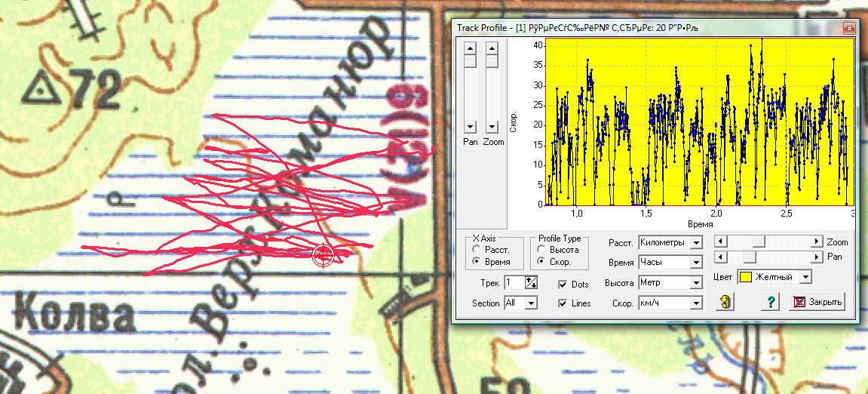
Task: Click the up arrow of the vertical Pan scrollbar
Action: [471, 48]
